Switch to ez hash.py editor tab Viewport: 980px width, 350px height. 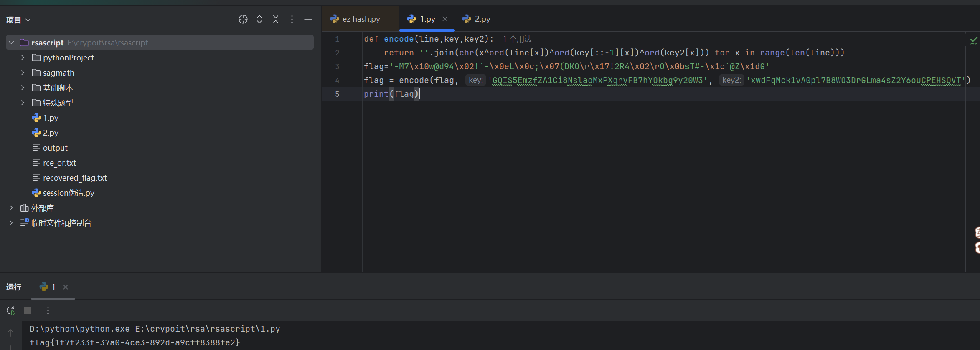click(x=361, y=19)
